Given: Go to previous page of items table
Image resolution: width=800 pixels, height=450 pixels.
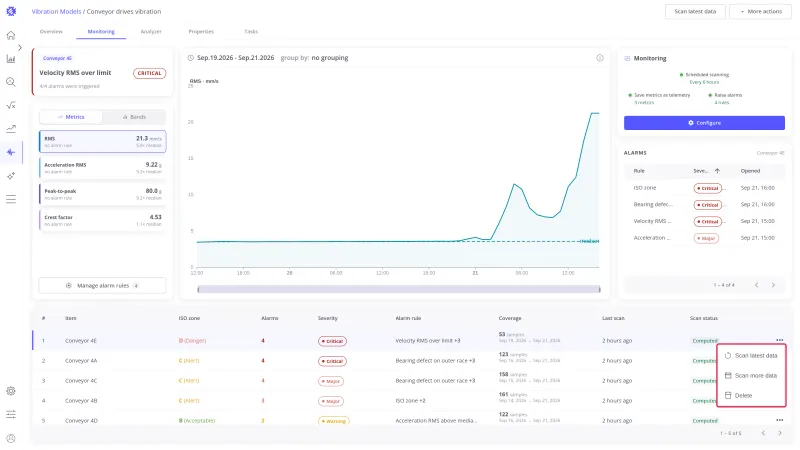Looking at the screenshot, I should tap(763, 433).
